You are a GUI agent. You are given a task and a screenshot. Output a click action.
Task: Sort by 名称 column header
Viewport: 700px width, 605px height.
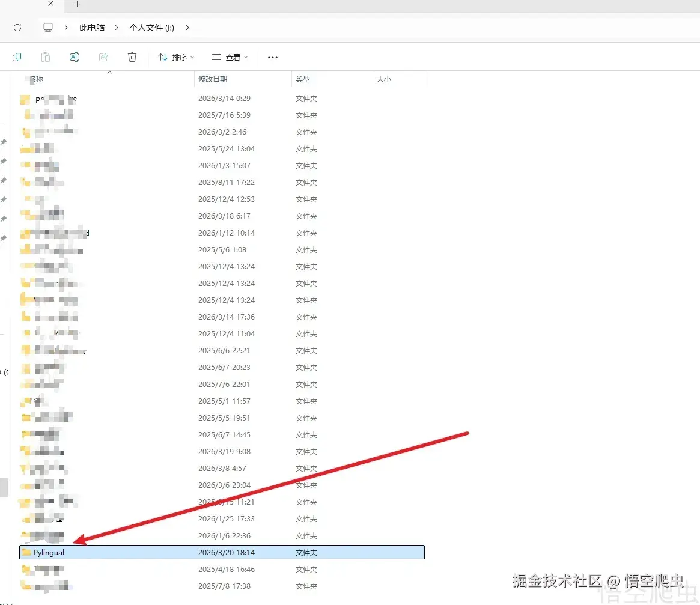(37, 79)
